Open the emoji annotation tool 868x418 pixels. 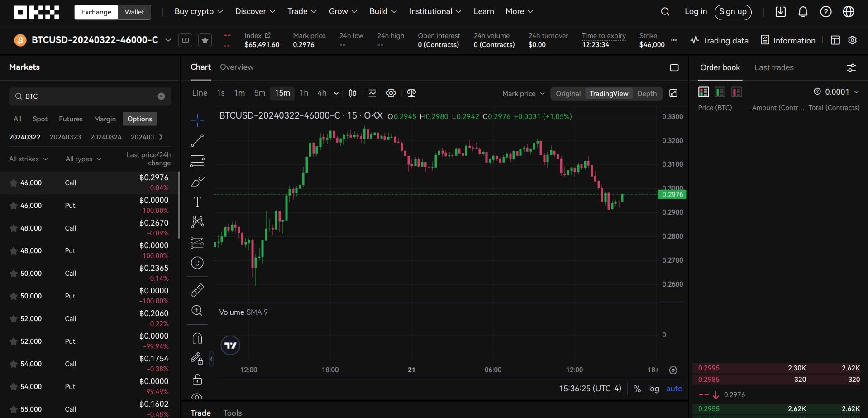197,262
